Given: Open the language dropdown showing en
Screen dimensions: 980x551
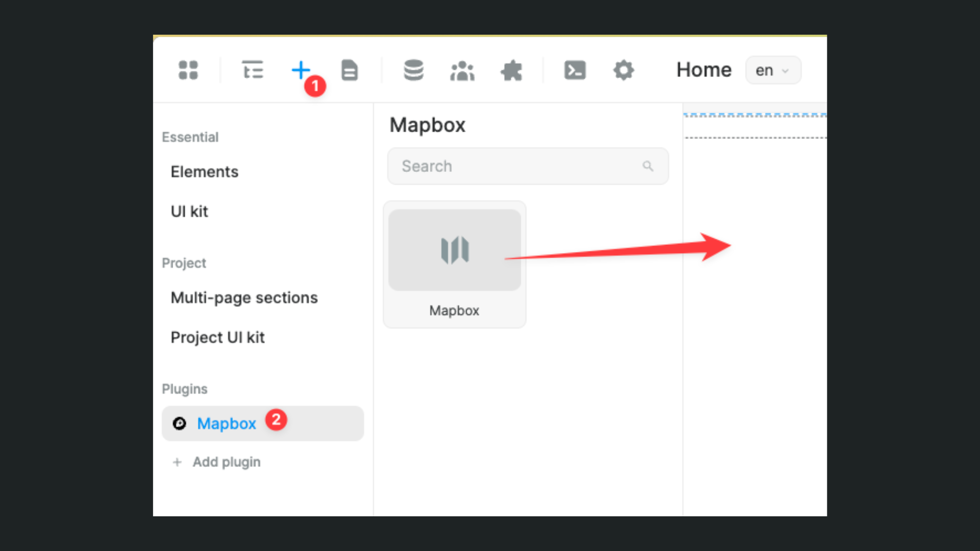Looking at the screenshot, I should click(772, 70).
